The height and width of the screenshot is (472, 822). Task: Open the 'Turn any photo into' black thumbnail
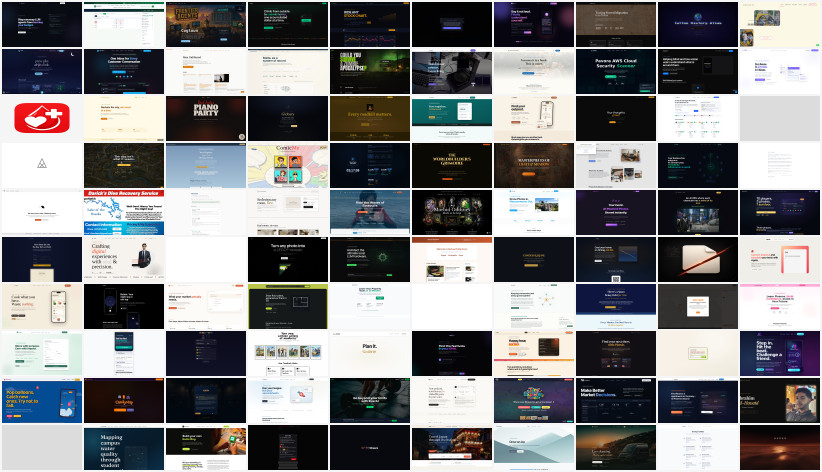(x=288, y=260)
